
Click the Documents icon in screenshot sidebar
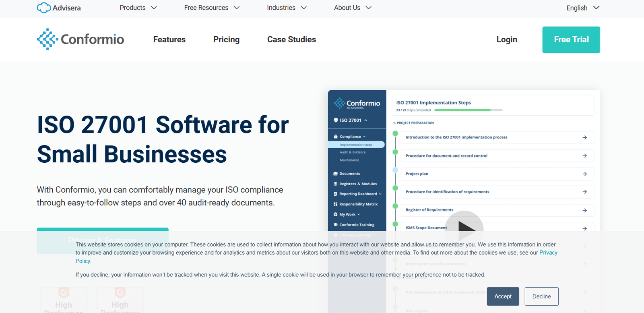coord(335,174)
